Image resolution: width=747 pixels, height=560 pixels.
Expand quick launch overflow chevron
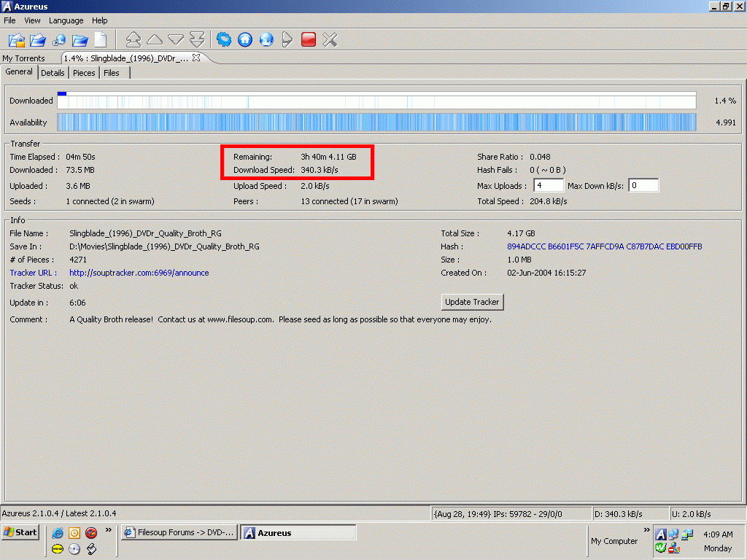109,529
